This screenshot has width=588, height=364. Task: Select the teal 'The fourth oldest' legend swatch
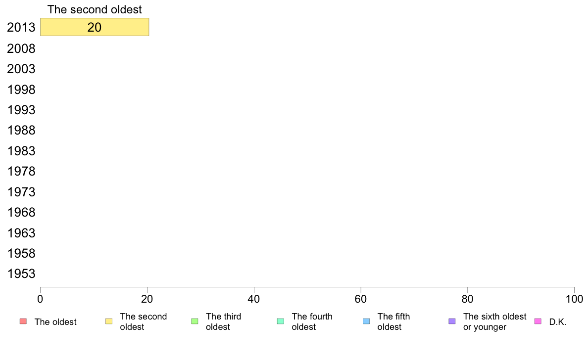click(281, 321)
